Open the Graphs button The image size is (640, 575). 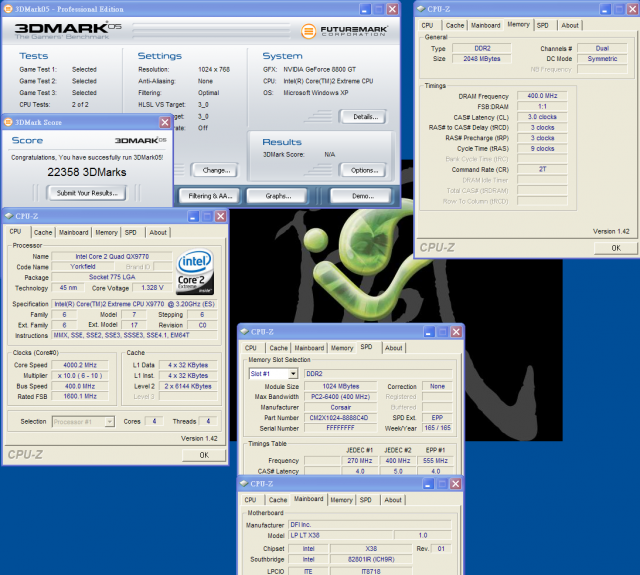[278, 196]
